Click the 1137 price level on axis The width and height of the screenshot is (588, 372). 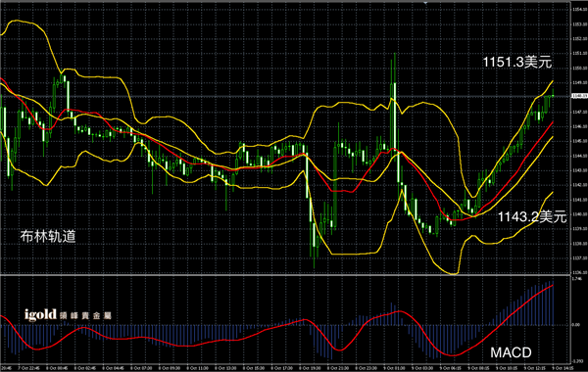coord(579,258)
